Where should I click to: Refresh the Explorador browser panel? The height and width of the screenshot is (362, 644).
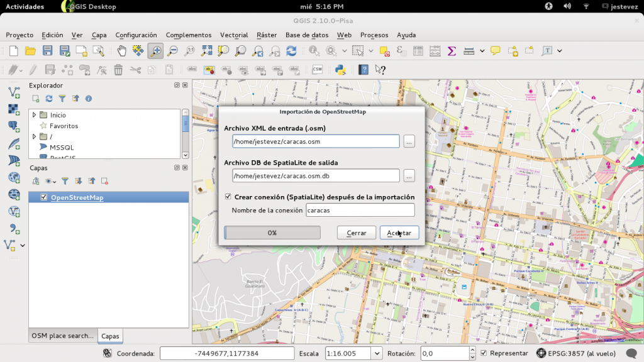point(49,99)
